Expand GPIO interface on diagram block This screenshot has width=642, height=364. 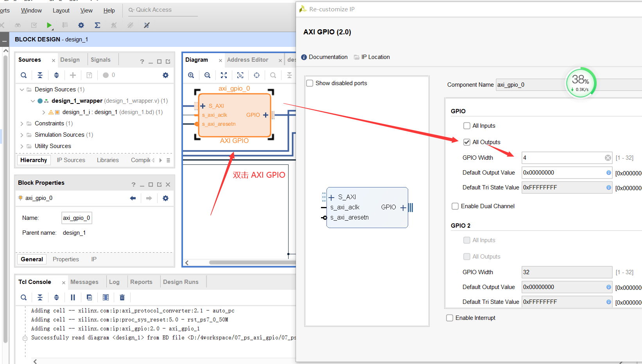(266, 115)
